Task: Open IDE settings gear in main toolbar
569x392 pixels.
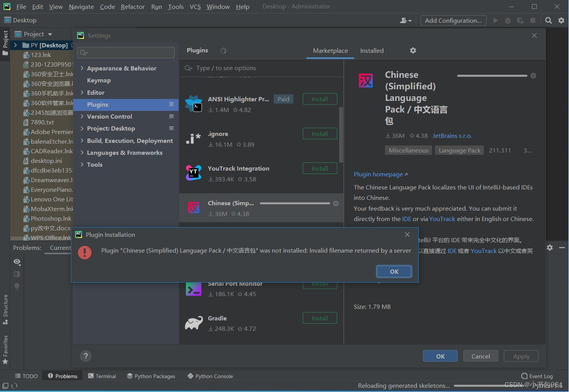Action: pos(561,20)
